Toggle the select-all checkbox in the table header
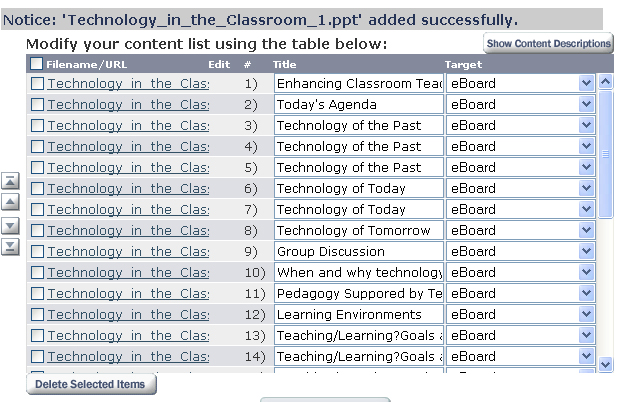Image resolution: width=618 pixels, height=402 pixels. [37, 64]
